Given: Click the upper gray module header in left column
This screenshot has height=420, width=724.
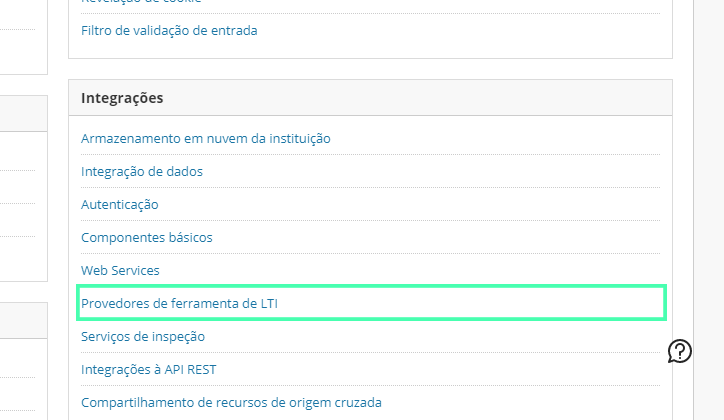Looking at the screenshot, I should [24, 114].
